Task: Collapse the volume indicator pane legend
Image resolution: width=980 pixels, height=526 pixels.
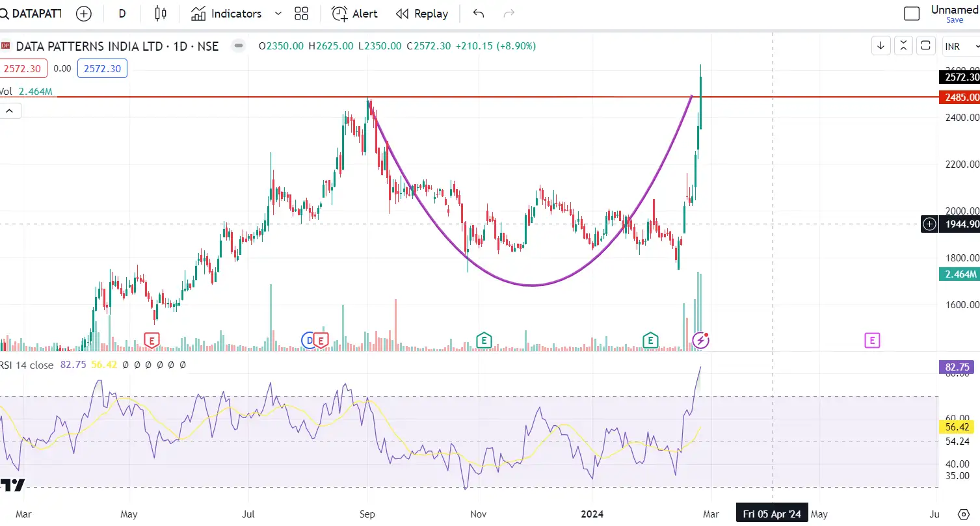Action: tap(10, 110)
